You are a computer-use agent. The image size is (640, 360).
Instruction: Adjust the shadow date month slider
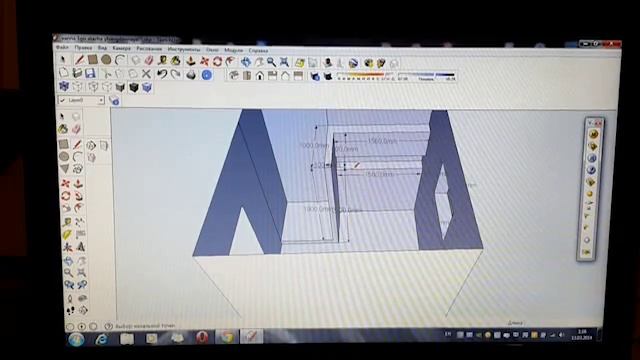[x=364, y=75]
